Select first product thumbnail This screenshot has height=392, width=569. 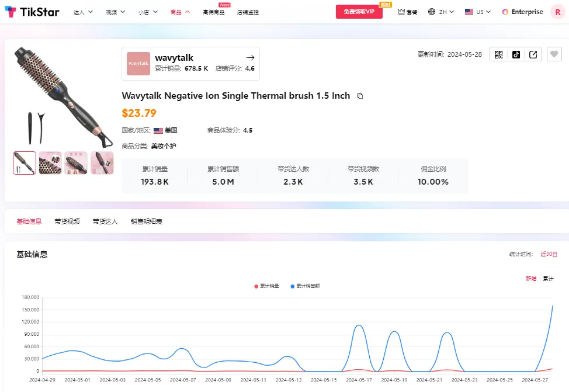(25, 163)
